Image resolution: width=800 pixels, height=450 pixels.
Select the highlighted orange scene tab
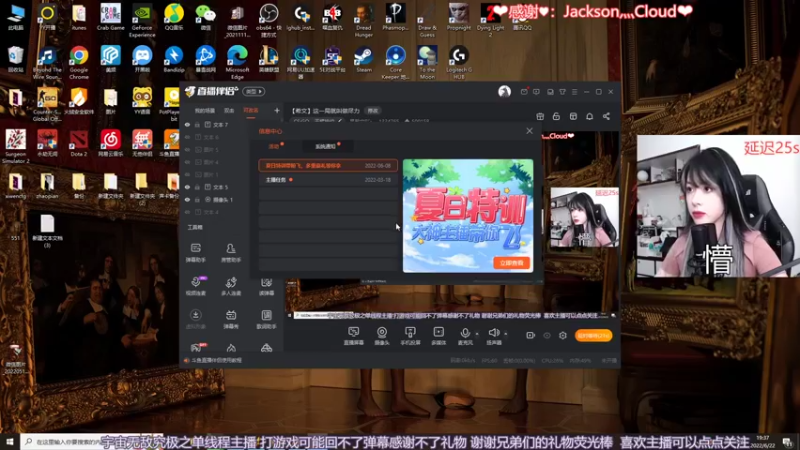pyautogui.click(x=251, y=111)
